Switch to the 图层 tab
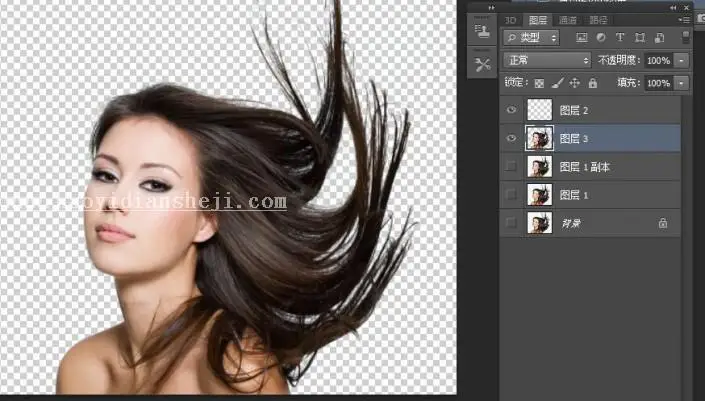The image size is (705, 401). [x=538, y=20]
